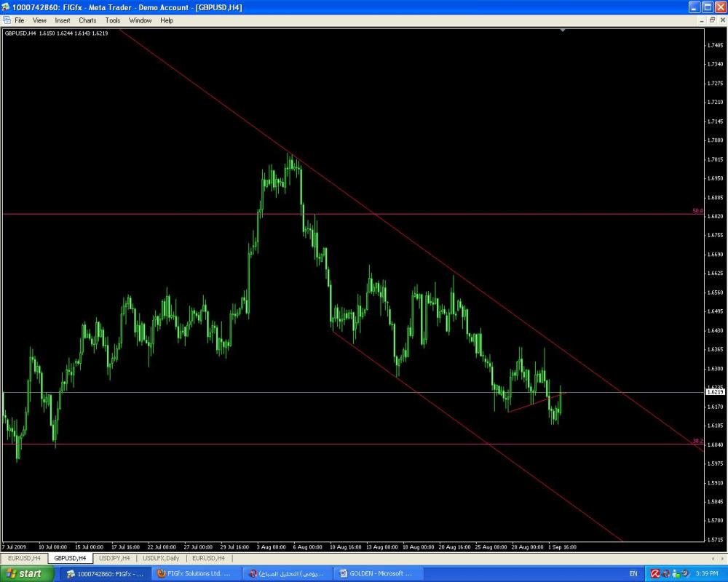
Task: Open the EURUSD,H4 tab before GBPUSD,H4
Action: [24, 558]
